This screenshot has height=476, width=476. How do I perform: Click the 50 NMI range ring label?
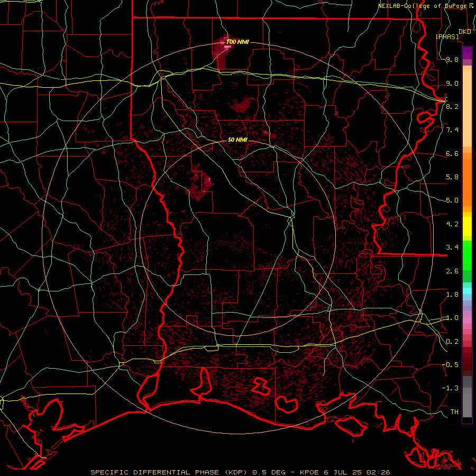[237, 140]
